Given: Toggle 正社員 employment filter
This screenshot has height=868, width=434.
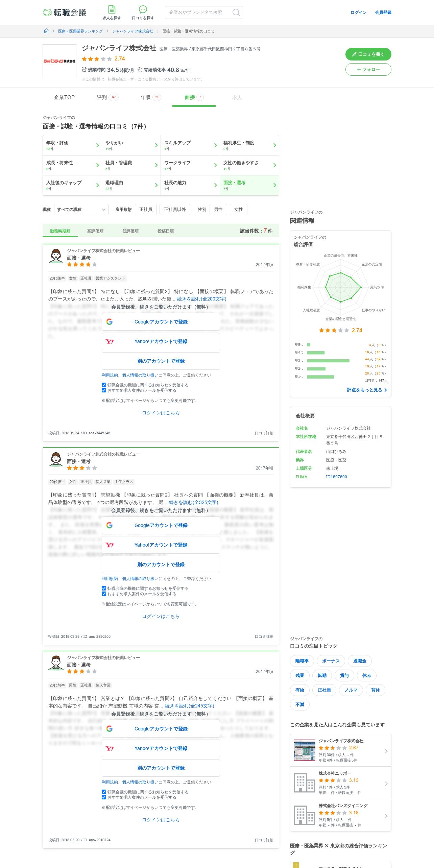Looking at the screenshot, I should point(146,210).
